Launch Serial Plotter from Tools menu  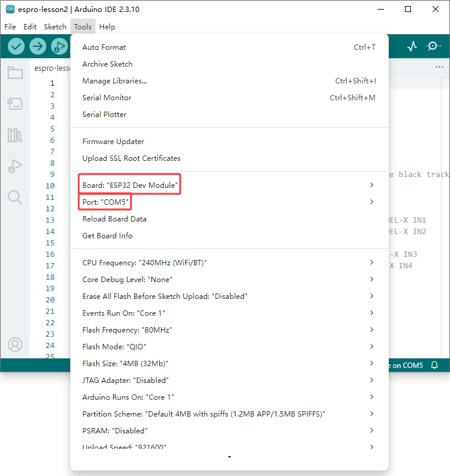(x=230, y=115)
